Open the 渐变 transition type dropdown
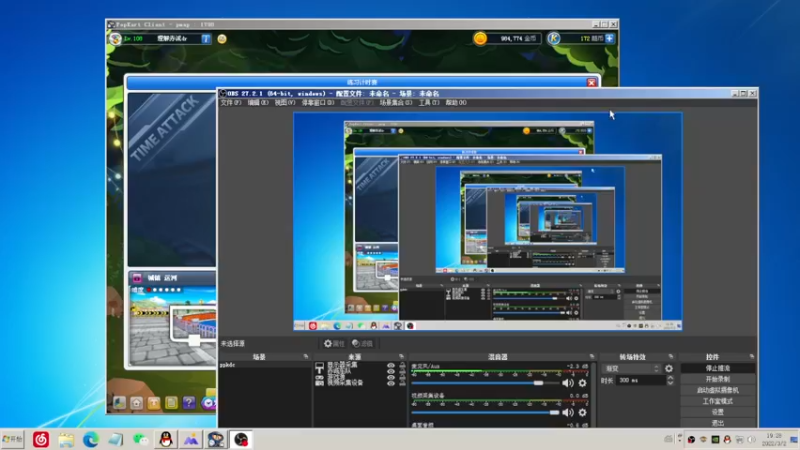The height and width of the screenshot is (450, 800). coord(632,368)
